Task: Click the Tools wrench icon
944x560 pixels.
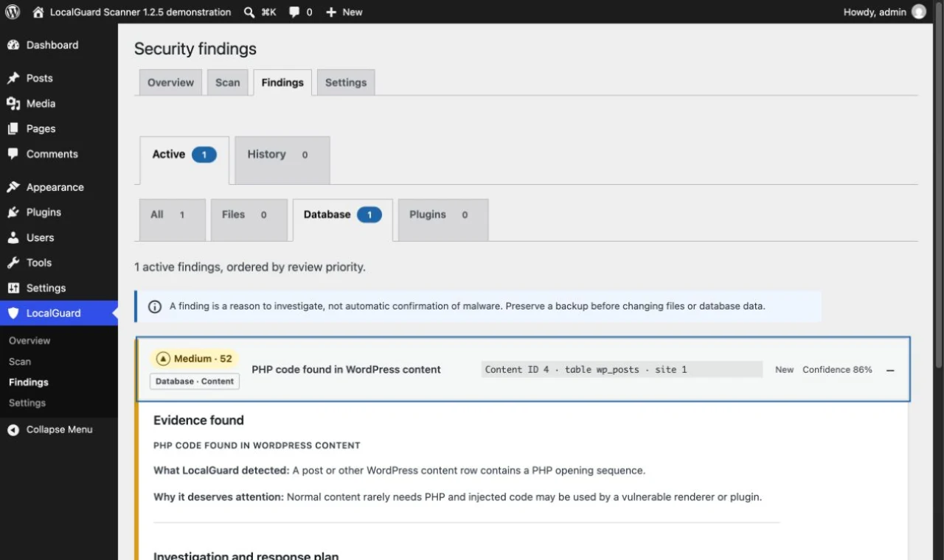Action: (x=13, y=262)
